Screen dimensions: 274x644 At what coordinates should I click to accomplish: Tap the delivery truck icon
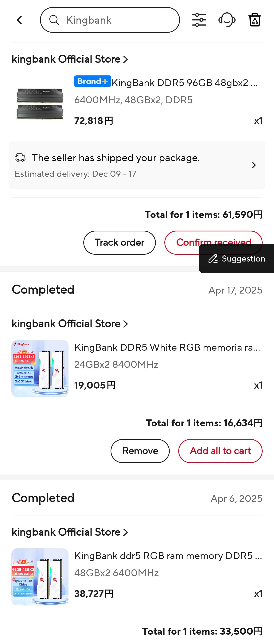pyautogui.click(x=21, y=158)
